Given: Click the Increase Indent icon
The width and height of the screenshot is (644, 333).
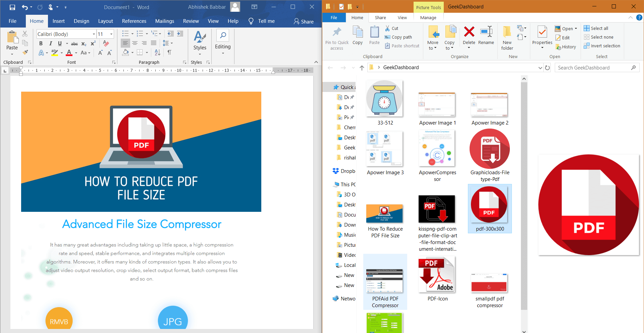Looking at the screenshot, I should tap(180, 34).
